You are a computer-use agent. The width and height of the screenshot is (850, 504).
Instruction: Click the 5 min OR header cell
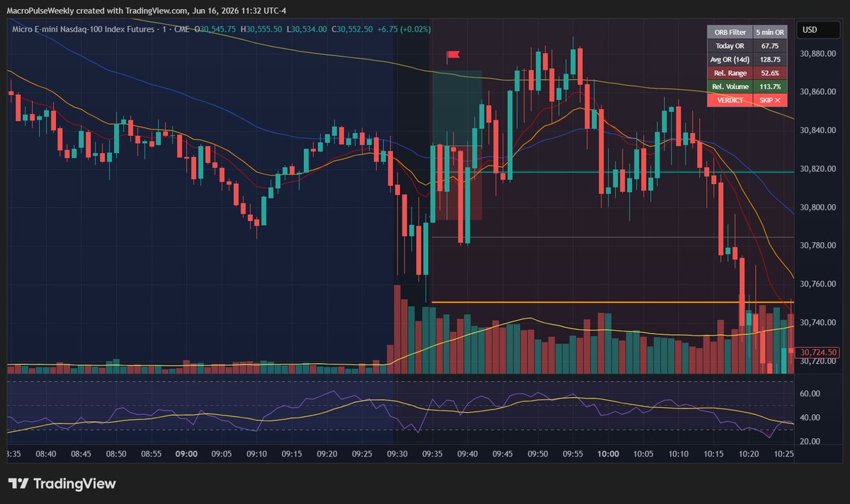pyautogui.click(x=769, y=30)
